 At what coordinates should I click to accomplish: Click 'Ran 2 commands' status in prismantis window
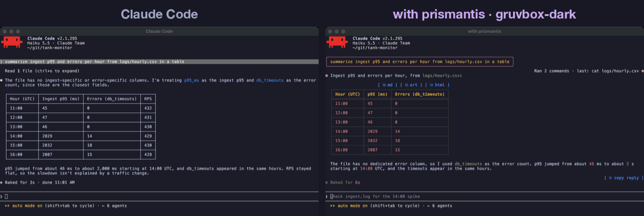[x=587, y=71]
